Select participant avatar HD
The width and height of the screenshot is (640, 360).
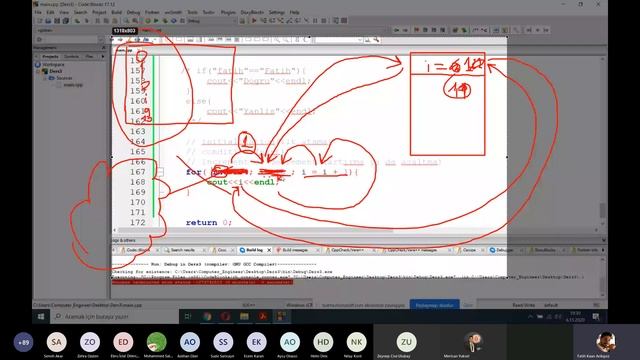tap(323, 342)
